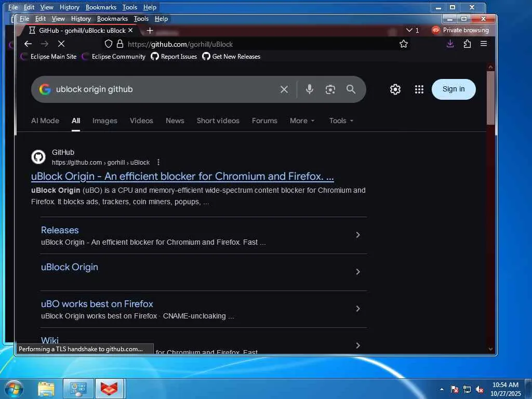Click Show desktop strip at taskbar end
Viewport: 532px width, 399px height.
528,389
